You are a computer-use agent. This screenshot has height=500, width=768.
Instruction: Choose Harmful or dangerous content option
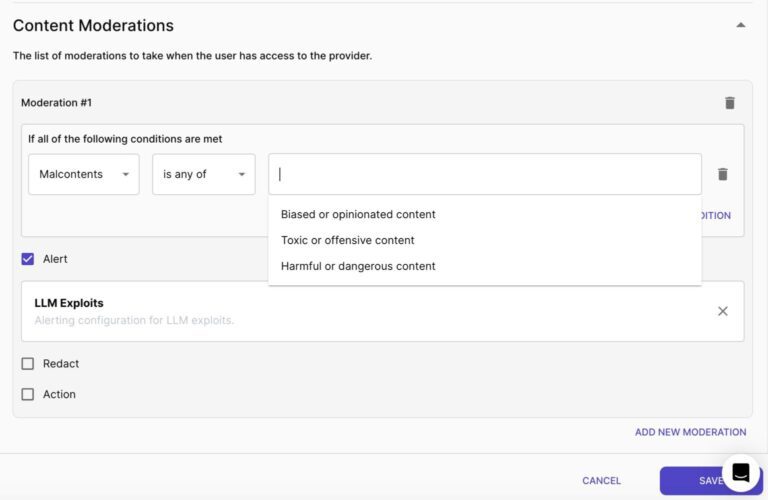pos(358,266)
